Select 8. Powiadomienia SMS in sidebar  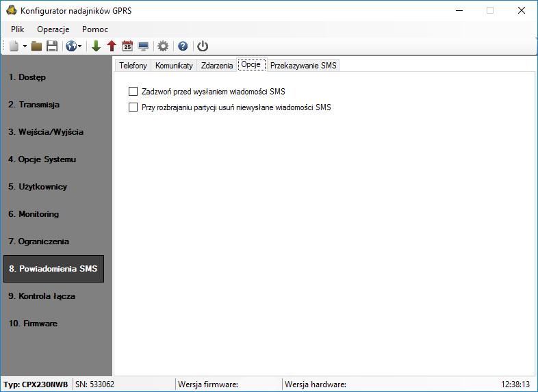click(53, 269)
